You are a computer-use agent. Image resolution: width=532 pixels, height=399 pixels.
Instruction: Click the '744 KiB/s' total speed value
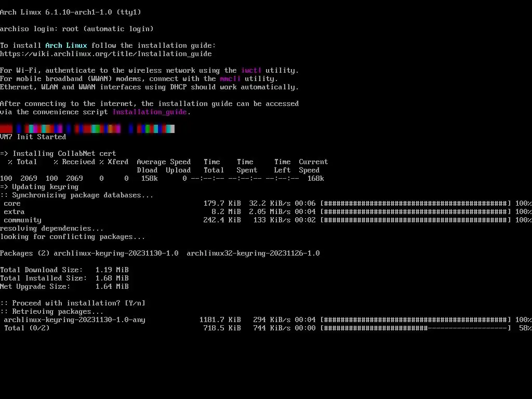tap(272, 328)
